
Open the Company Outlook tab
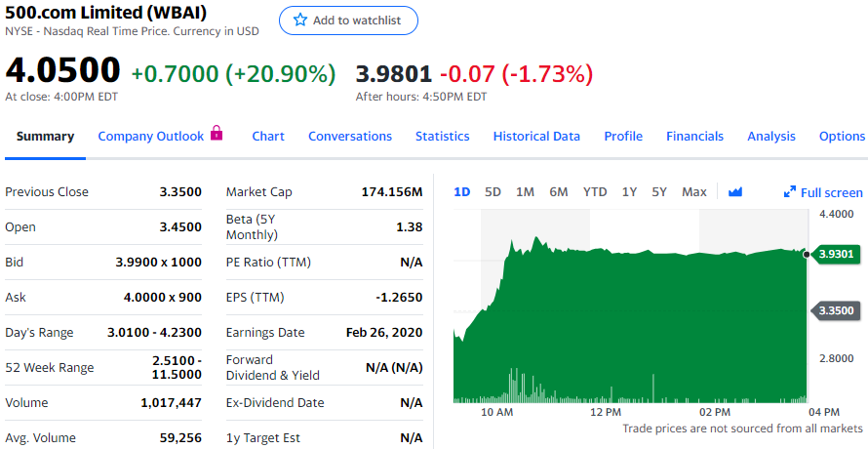pos(150,137)
